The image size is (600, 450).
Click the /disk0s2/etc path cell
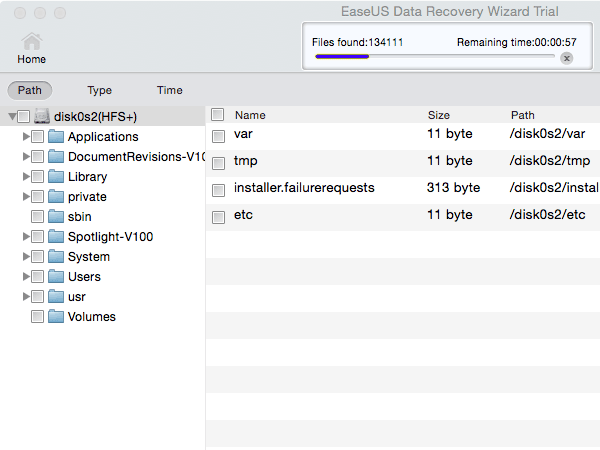[547, 215]
